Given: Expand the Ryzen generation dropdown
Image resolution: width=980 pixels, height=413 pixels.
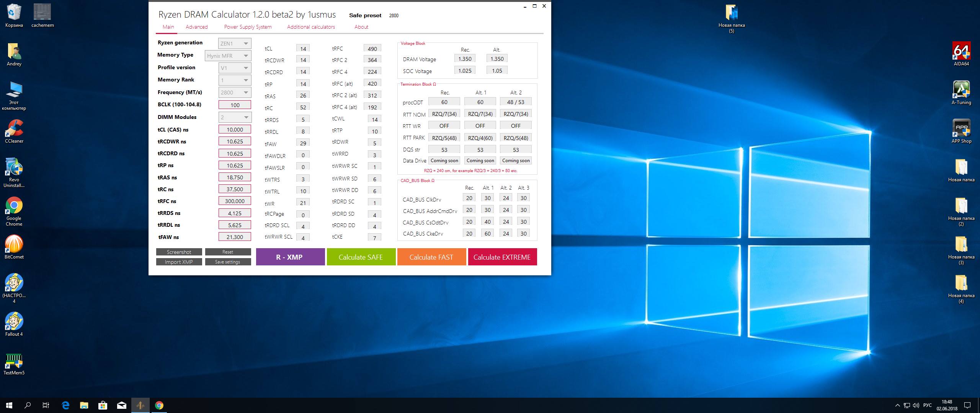Looking at the screenshot, I should [x=235, y=44].
